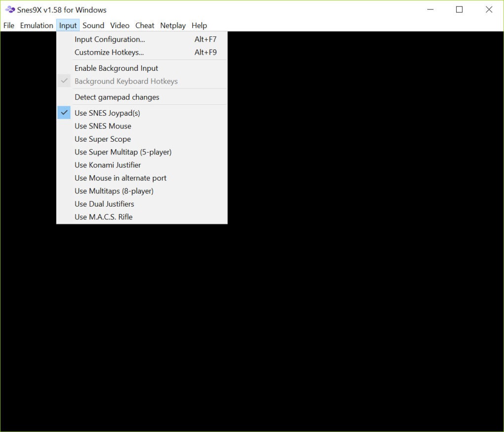Select Use Super Multitap (5-player)
This screenshot has width=504, height=432.
point(142,152)
